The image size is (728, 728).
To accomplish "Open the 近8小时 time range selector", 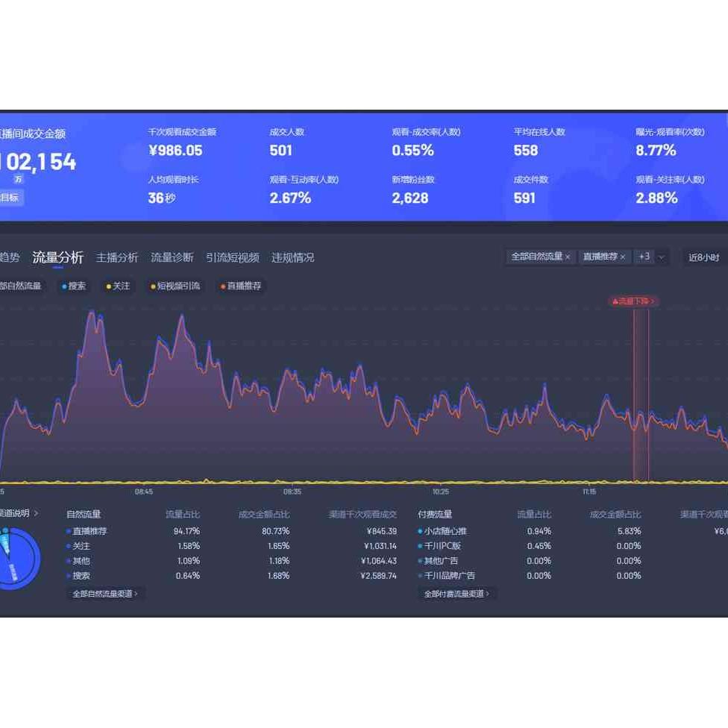I will tap(703, 257).
